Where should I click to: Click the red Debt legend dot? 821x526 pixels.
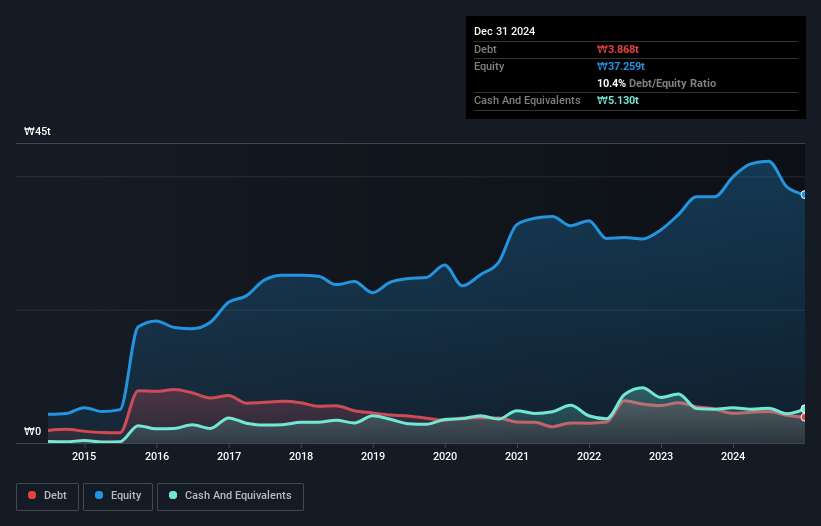(x=32, y=495)
